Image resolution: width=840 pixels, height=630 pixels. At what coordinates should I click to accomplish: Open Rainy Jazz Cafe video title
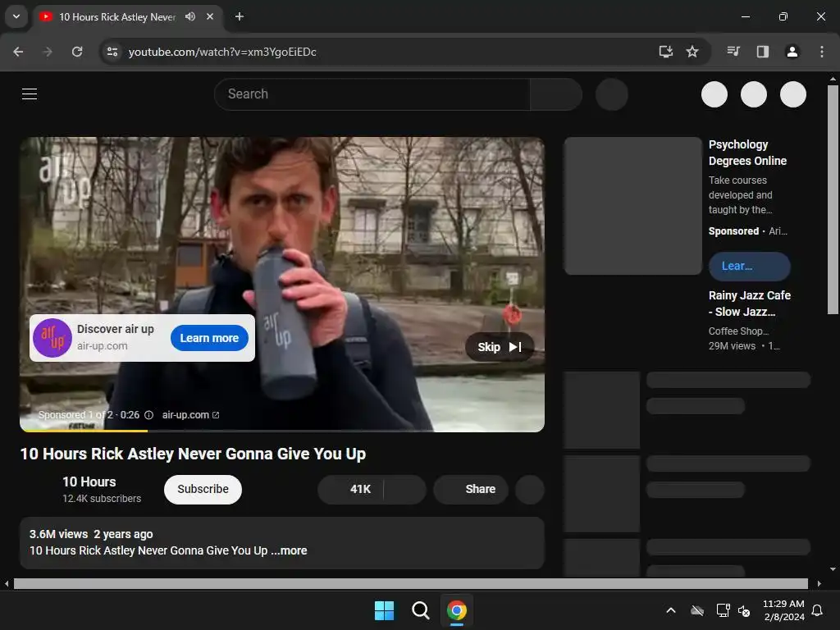tap(750, 304)
